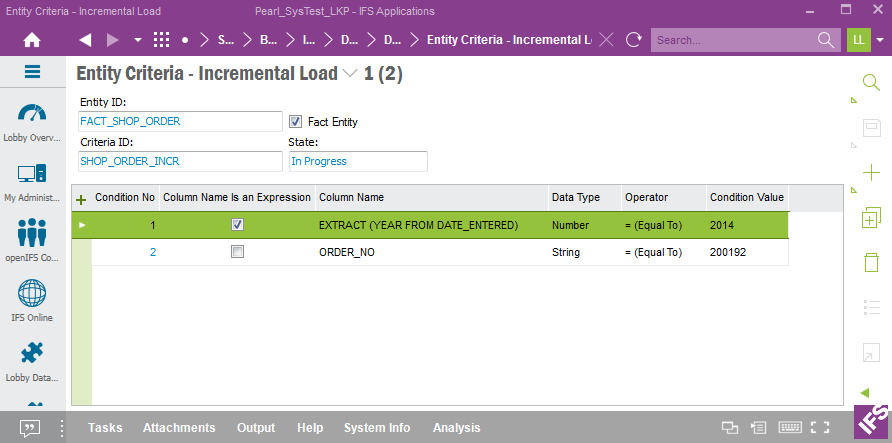Click the Criteria ID field
The height and width of the screenshot is (443, 892).
tap(180, 162)
